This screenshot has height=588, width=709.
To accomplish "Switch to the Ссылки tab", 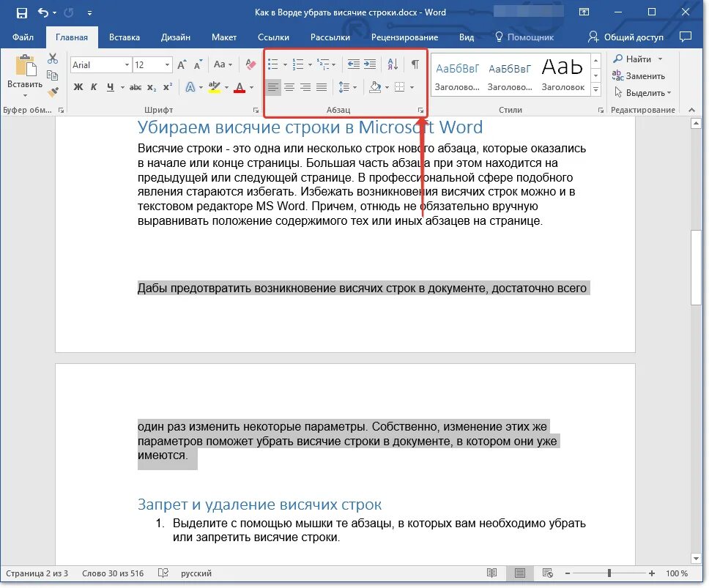I will pyautogui.click(x=273, y=37).
